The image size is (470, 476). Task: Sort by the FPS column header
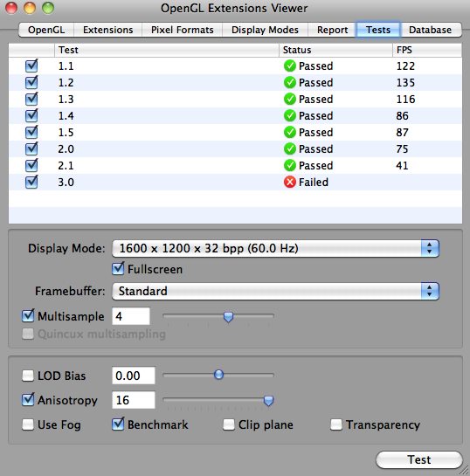[x=427, y=50]
